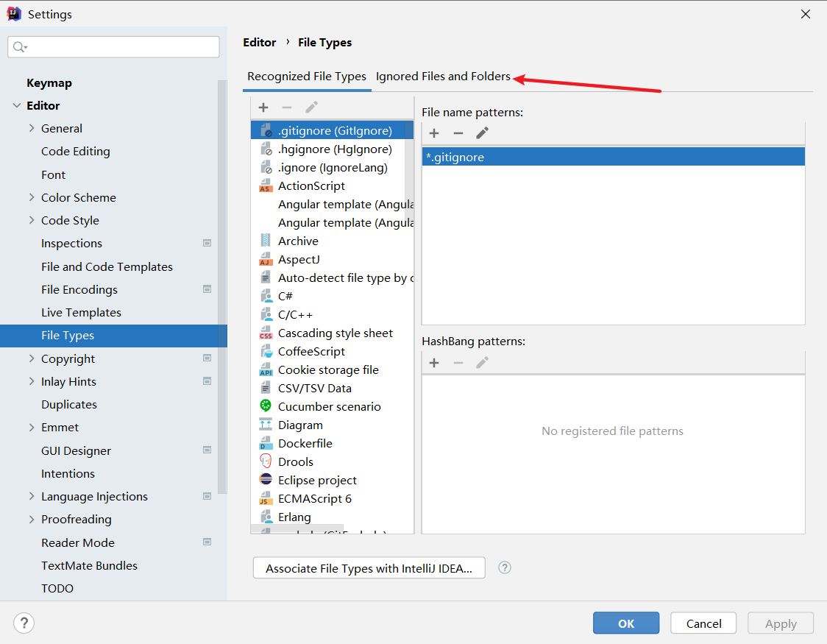Open help with the bottom-left question mark
The width and height of the screenshot is (827, 644).
coord(24,623)
